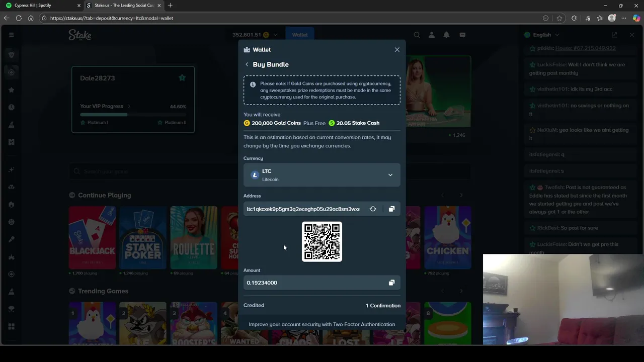Open the Chicken game thumbnail
644x362 pixels.
pyautogui.click(x=447, y=237)
